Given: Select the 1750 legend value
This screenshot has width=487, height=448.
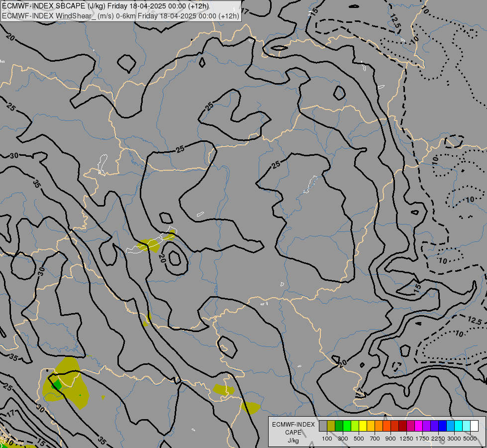Looking at the screenshot, I should click(x=422, y=439).
